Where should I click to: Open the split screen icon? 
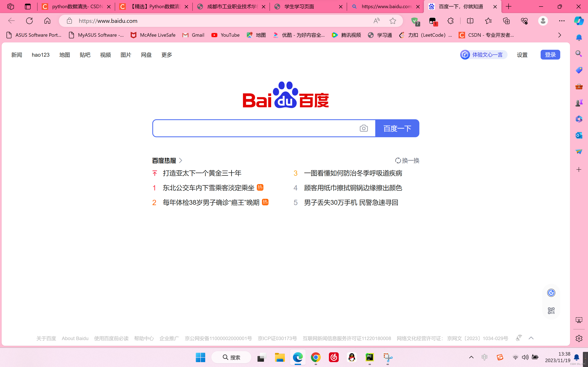point(470,21)
